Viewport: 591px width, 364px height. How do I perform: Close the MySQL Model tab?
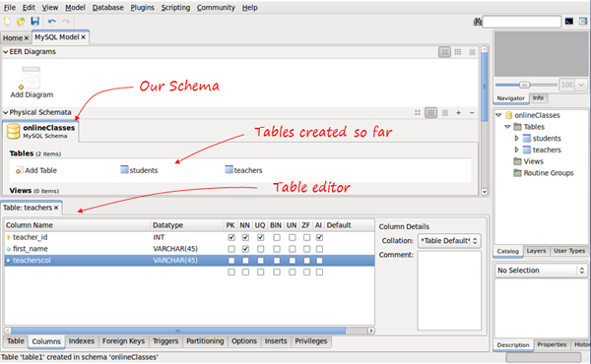coord(84,37)
